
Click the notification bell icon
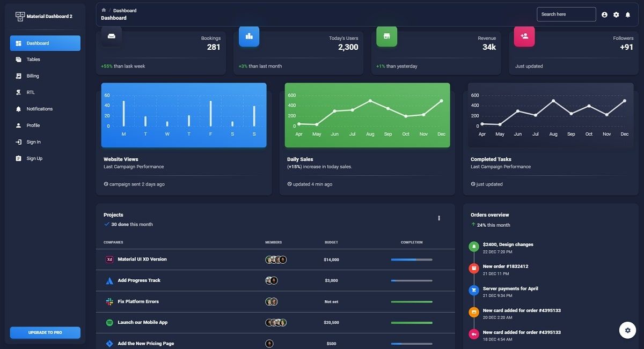tap(629, 14)
